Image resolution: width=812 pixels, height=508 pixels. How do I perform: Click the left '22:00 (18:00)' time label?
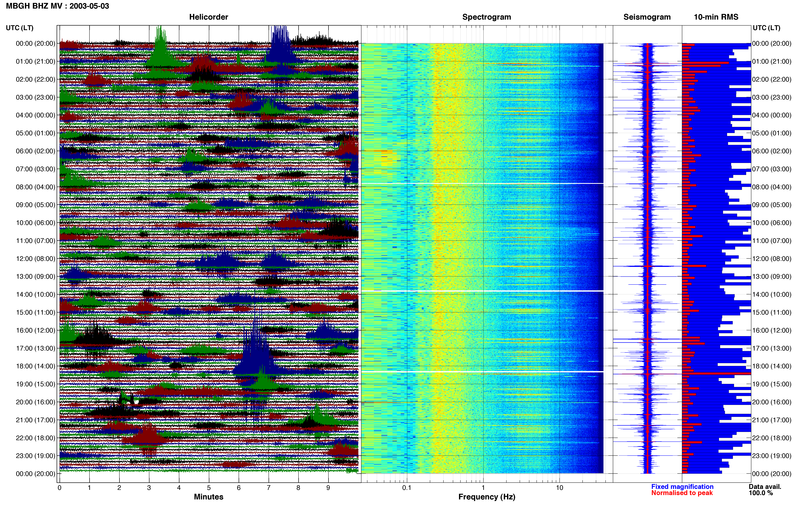coord(36,438)
